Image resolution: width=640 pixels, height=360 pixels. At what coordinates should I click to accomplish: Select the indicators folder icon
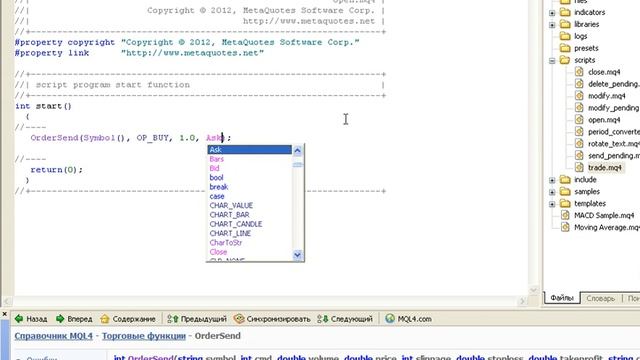point(565,12)
